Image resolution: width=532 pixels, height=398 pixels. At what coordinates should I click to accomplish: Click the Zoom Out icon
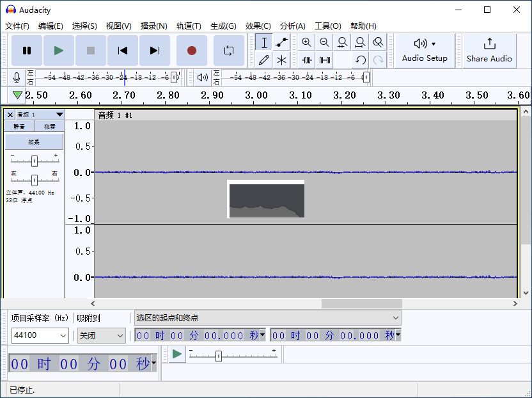click(324, 42)
